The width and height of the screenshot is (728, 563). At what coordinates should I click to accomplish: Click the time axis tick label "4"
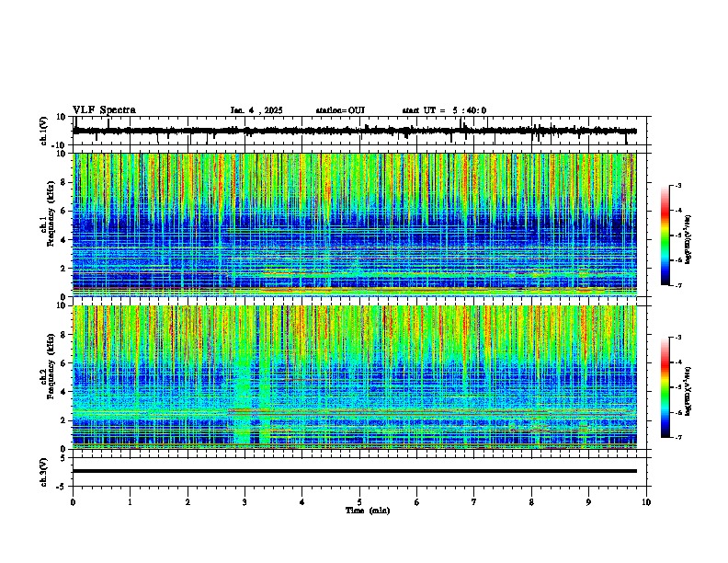(x=302, y=501)
